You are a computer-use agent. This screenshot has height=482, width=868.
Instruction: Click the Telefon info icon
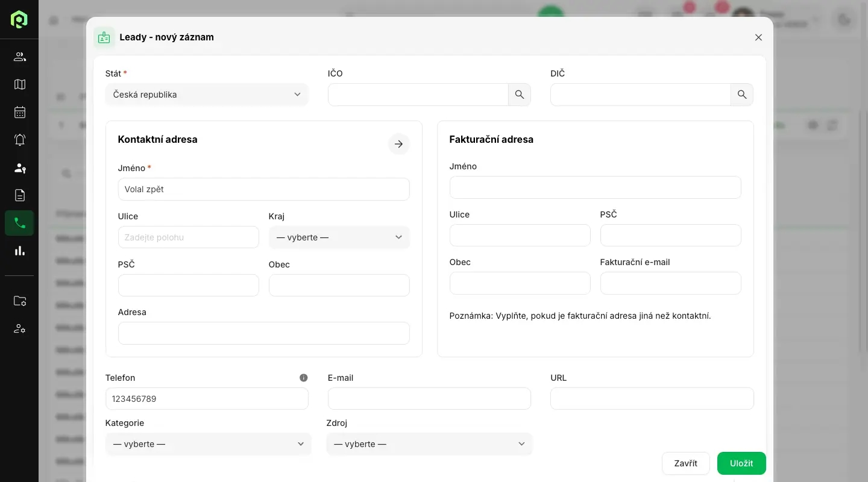click(x=304, y=378)
